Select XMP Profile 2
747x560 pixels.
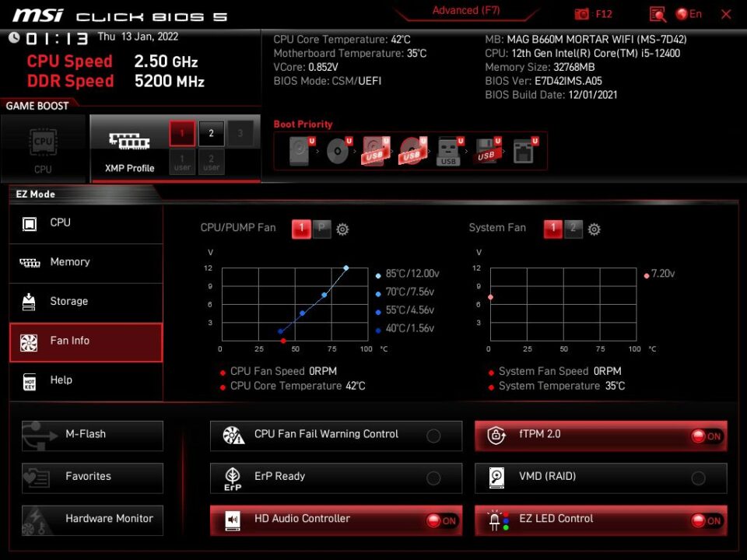point(211,134)
